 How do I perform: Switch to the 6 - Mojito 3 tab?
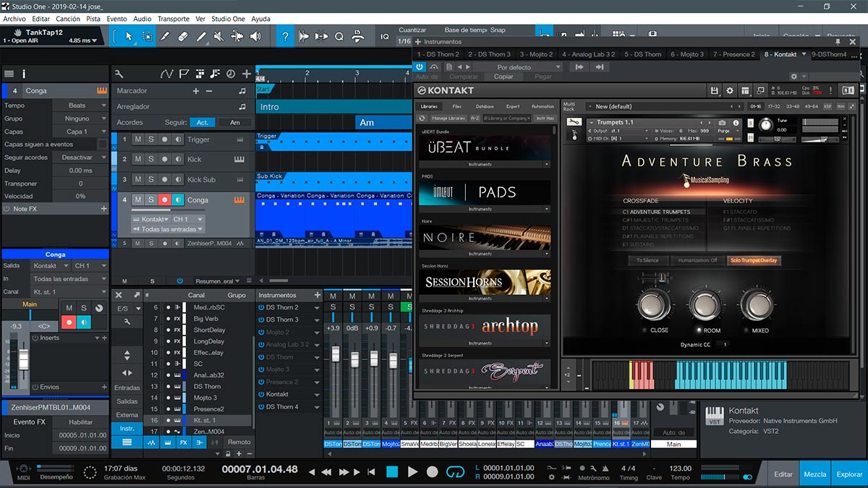tap(686, 54)
